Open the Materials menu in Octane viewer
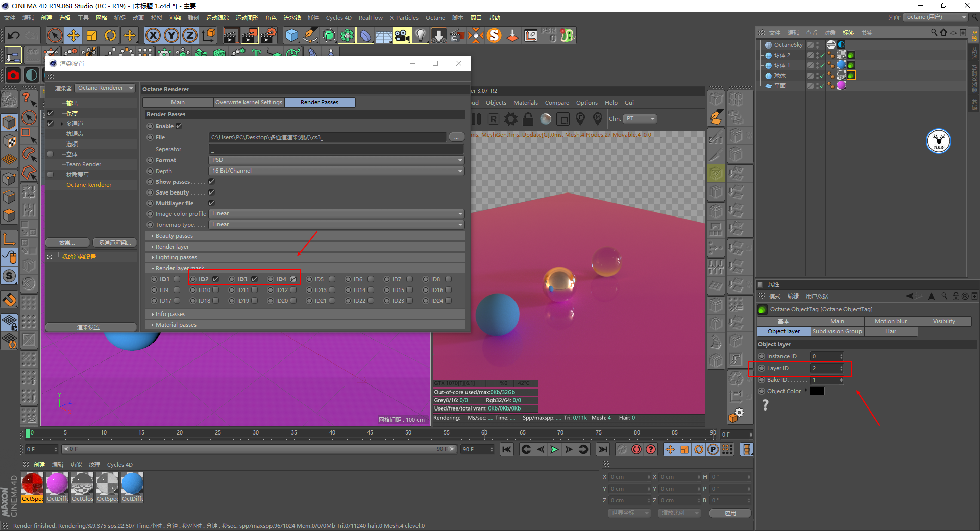Image resolution: width=980 pixels, height=531 pixels. (x=526, y=103)
